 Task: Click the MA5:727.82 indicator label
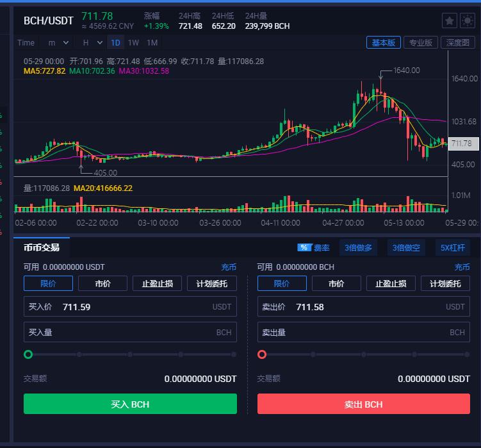click(x=44, y=71)
